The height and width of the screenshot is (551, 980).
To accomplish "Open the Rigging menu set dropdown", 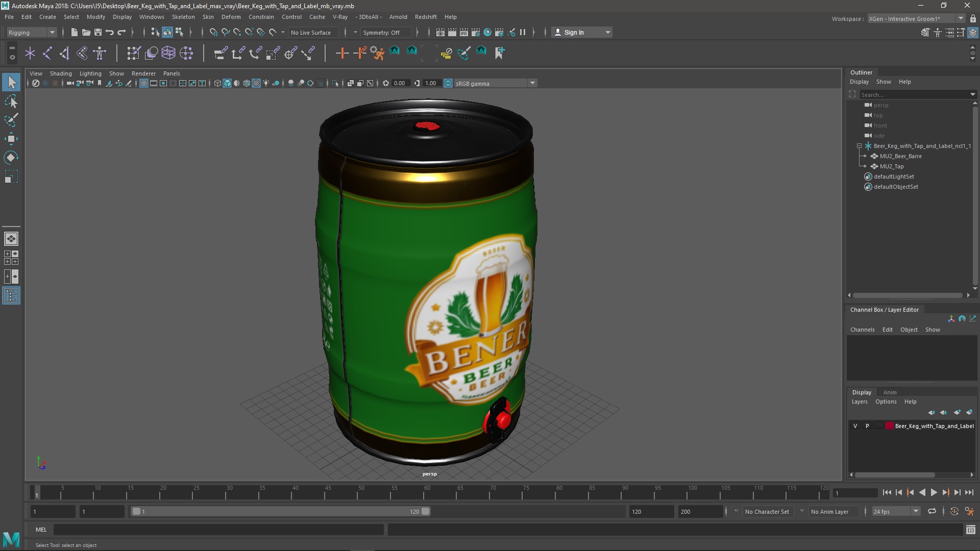I will point(32,32).
